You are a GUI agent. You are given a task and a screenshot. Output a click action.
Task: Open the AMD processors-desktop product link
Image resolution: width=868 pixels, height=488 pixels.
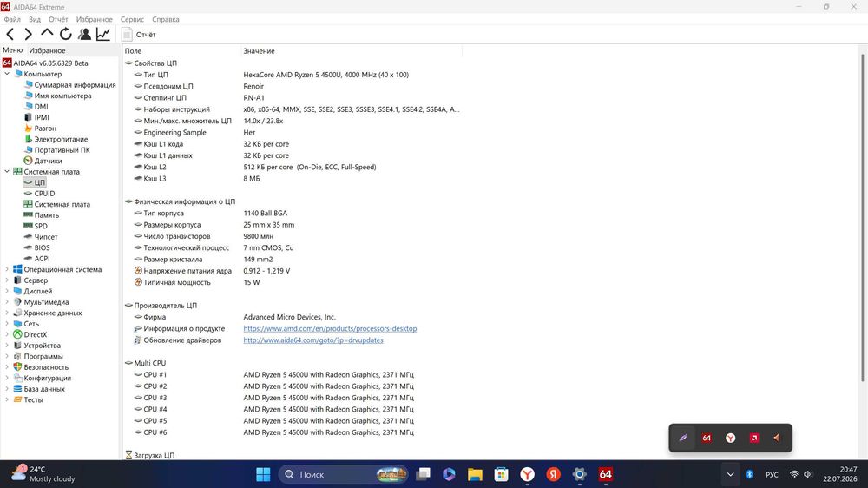coord(330,328)
